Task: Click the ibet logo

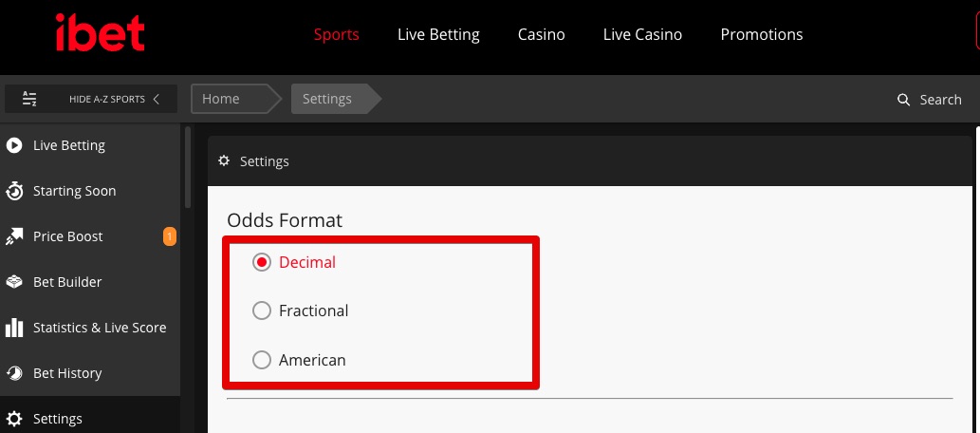Action: coord(100,32)
